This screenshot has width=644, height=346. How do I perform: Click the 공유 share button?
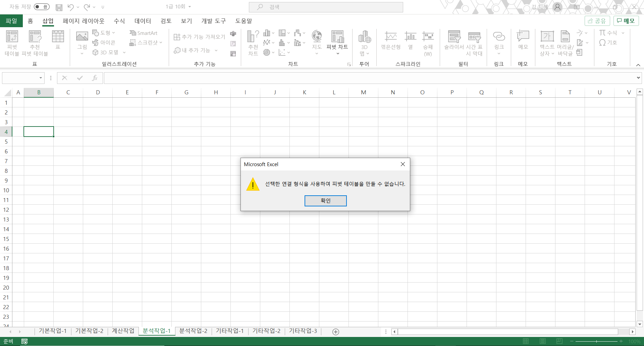point(597,21)
